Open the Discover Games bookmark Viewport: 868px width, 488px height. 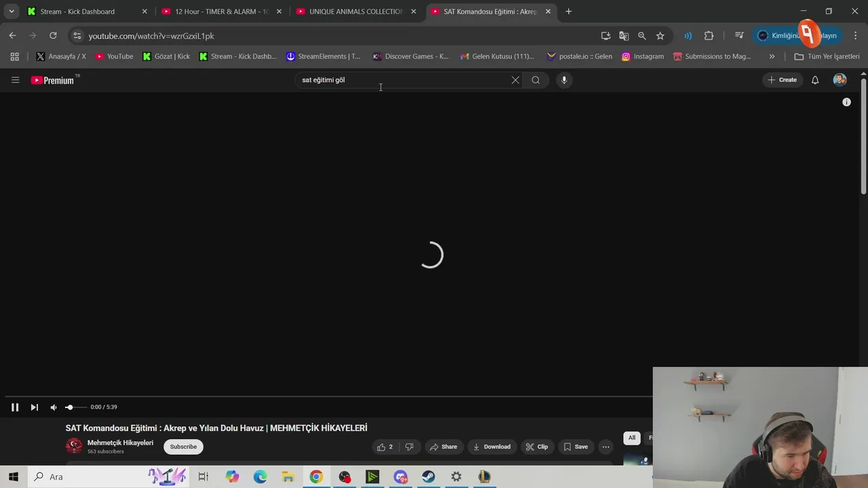coord(411,57)
